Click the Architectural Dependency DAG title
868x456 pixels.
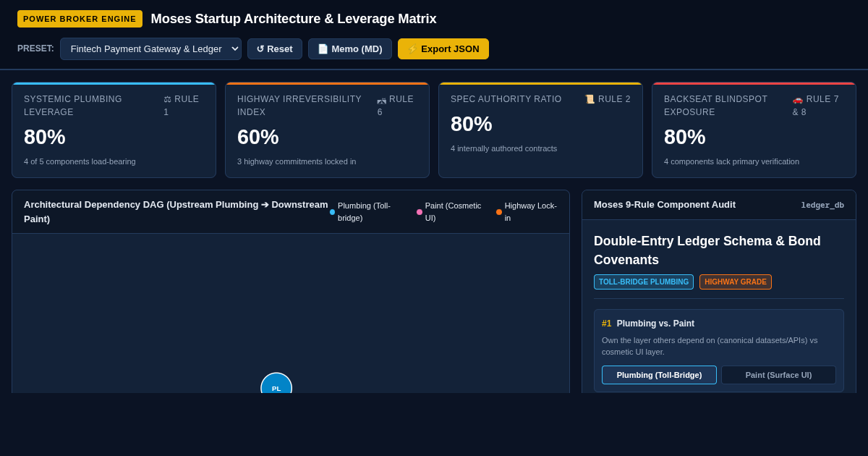pos(176,211)
